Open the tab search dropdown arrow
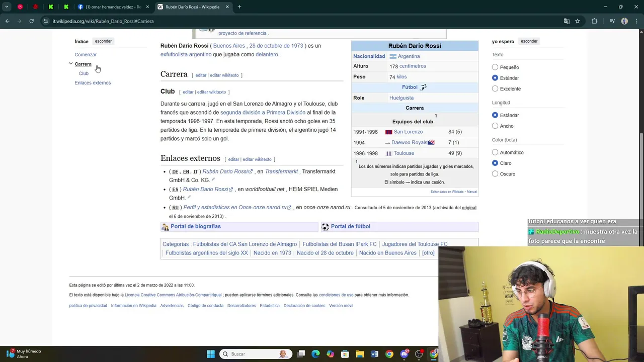This screenshot has width=644, height=362. tap(7, 7)
